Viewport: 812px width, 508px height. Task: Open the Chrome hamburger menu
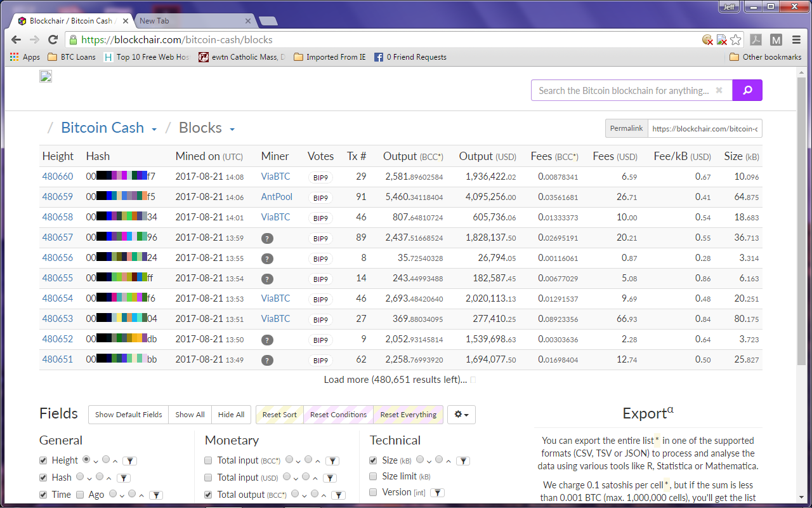pos(797,39)
